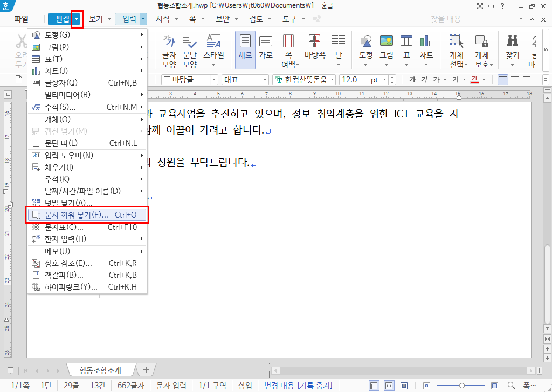The height and width of the screenshot is (392, 552).
Task: Choose 책갈피(B)... bookmark entry
Action: pos(87,275)
